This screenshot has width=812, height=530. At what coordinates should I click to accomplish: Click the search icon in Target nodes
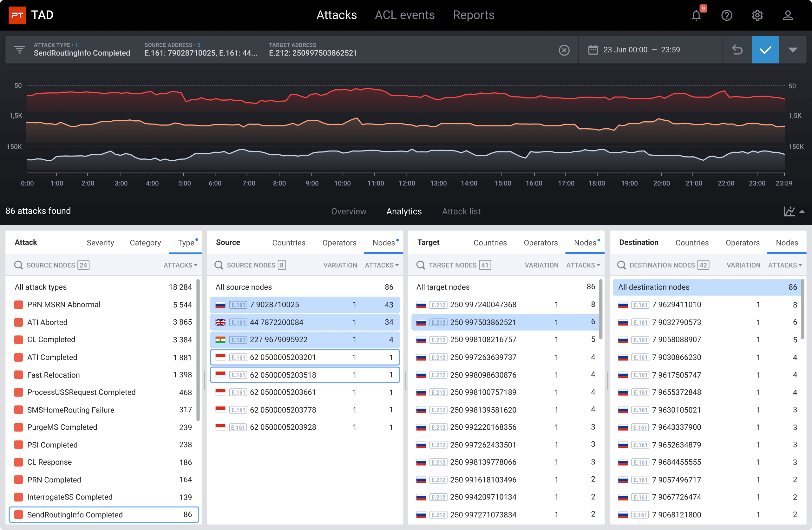point(421,265)
